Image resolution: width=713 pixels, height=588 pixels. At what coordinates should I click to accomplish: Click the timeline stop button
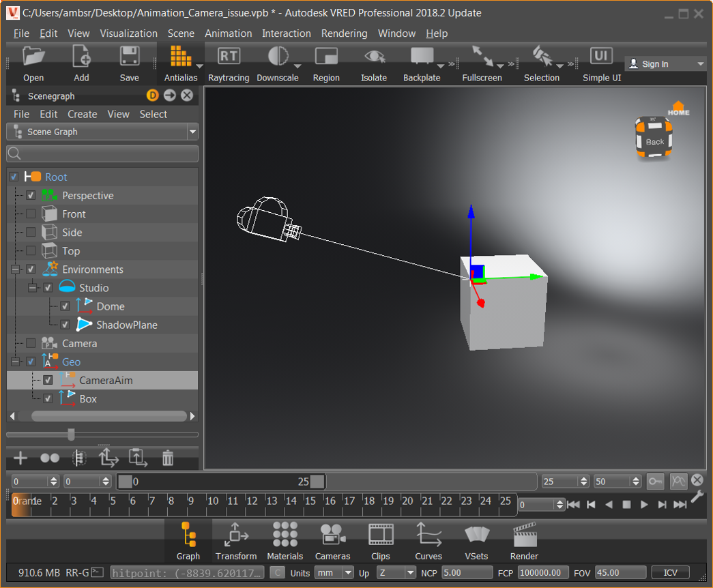click(626, 504)
